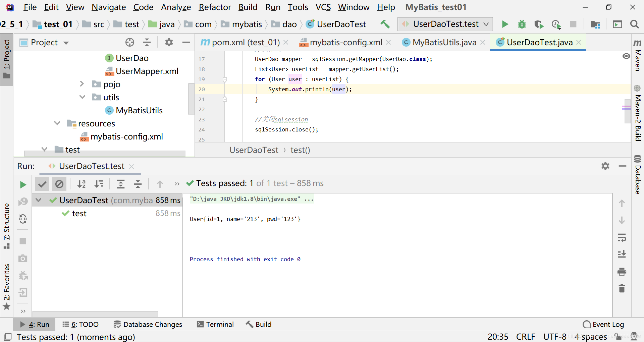Toggle the editor inspection eye icon
The width and height of the screenshot is (644, 342).
tap(626, 56)
